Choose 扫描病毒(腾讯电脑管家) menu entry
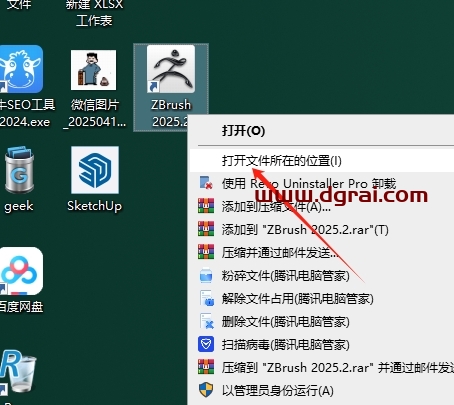Screen dimensions: 454x405 322,344
